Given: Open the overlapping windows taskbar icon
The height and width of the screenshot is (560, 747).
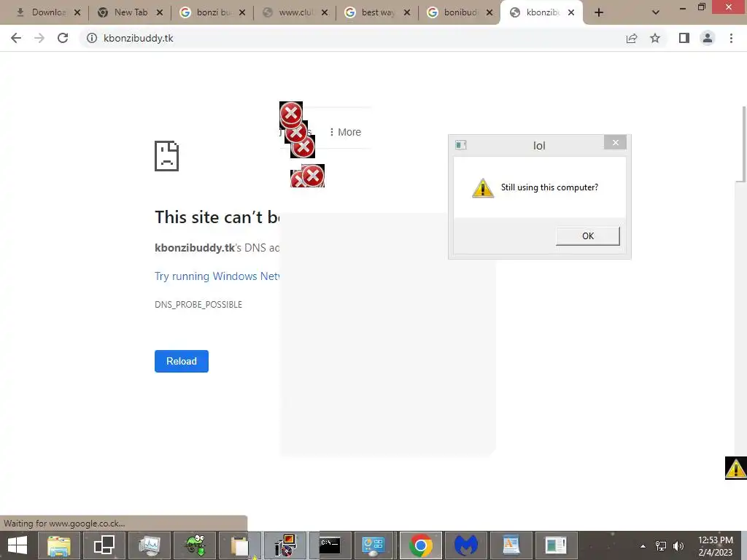Looking at the screenshot, I should tap(104, 545).
